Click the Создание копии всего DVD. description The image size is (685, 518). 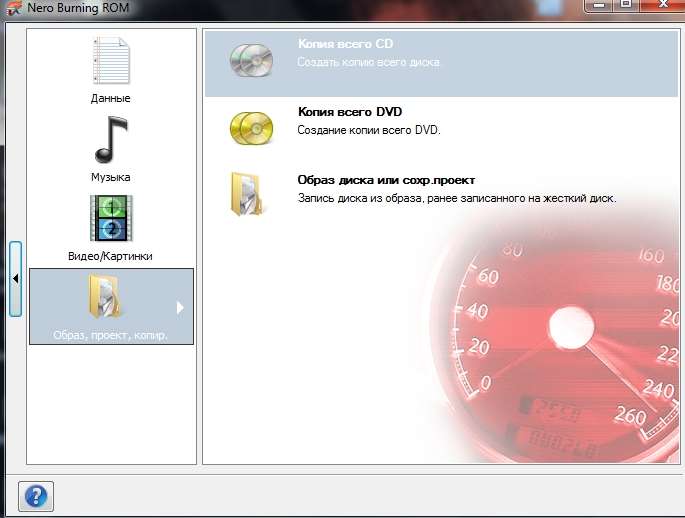[369, 130]
